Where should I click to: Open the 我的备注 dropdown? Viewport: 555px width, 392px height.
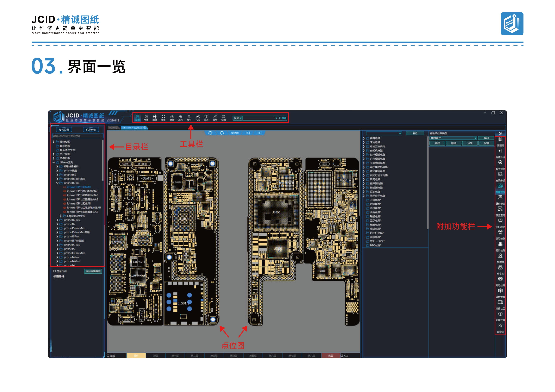(x=453, y=138)
